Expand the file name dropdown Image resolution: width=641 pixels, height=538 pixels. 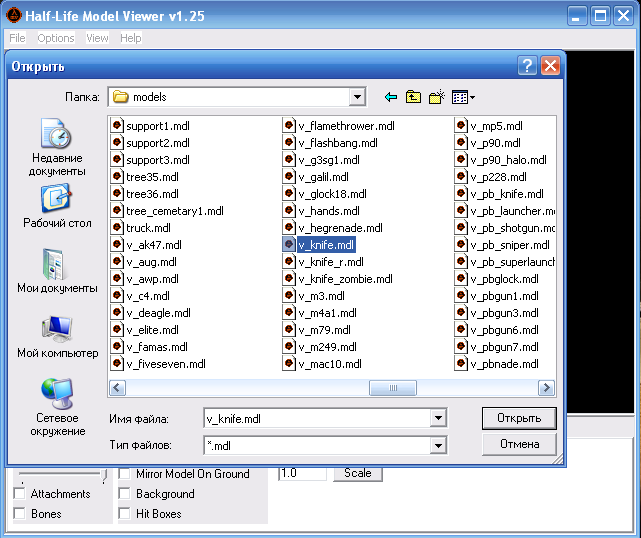point(437,418)
